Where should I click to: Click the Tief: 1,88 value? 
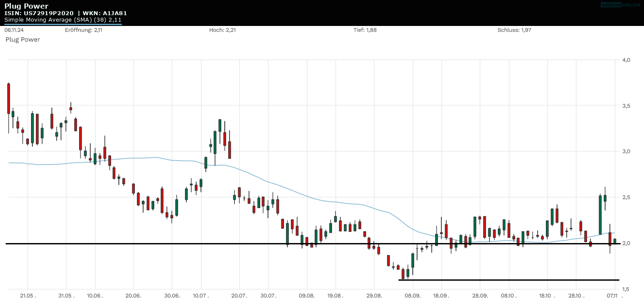pyautogui.click(x=365, y=30)
